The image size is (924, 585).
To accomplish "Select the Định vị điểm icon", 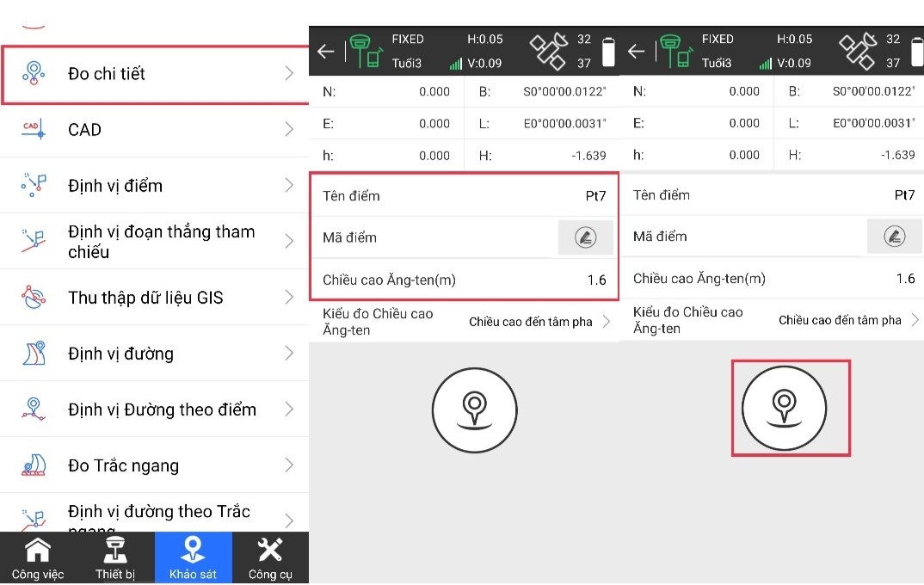I will 33,186.
